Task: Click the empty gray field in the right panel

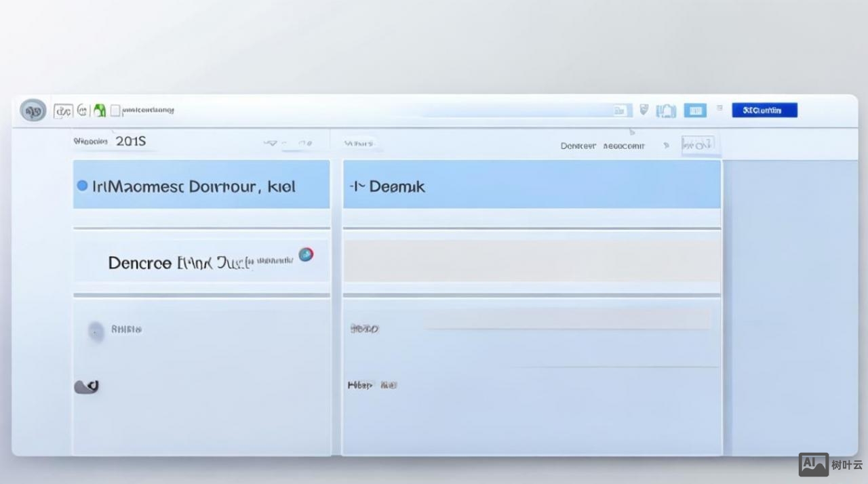Action: [532, 261]
